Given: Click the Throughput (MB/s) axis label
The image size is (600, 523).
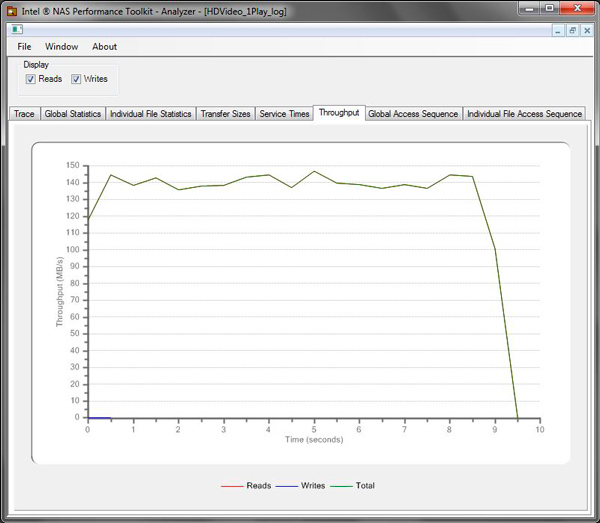Looking at the screenshot, I should pyautogui.click(x=59, y=292).
